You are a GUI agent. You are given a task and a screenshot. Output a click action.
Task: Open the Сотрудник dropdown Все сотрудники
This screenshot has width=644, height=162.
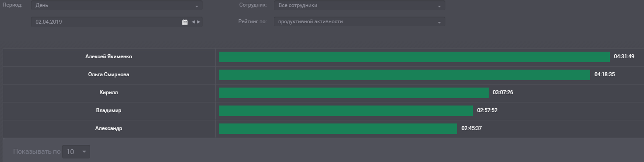[359, 6]
